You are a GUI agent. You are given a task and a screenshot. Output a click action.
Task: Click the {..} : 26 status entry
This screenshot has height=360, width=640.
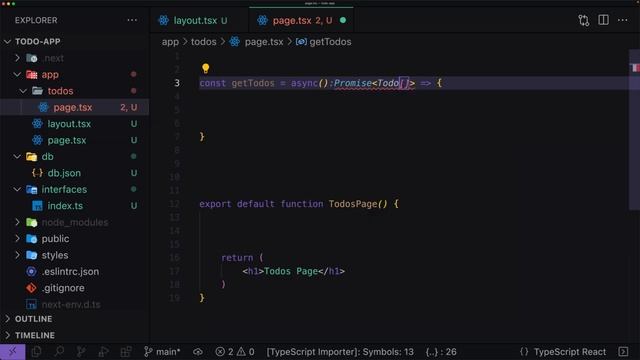[x=441, y=351]
